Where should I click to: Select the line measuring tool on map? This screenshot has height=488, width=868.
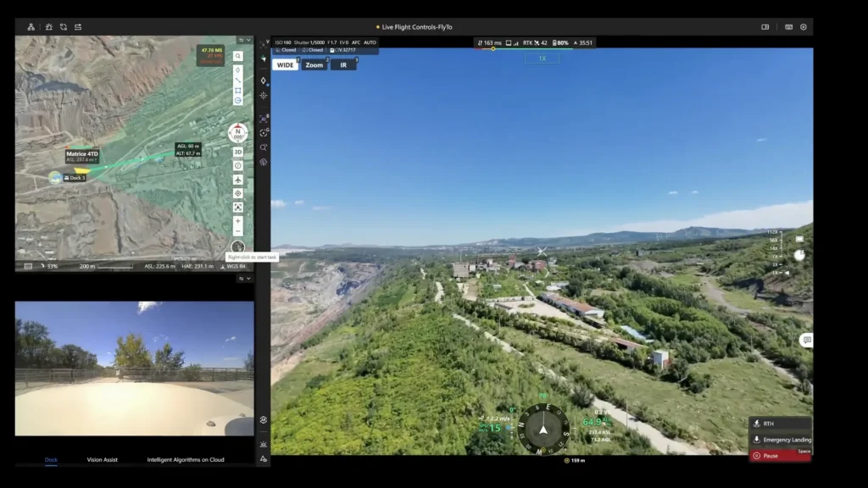(x=238, y=80)
